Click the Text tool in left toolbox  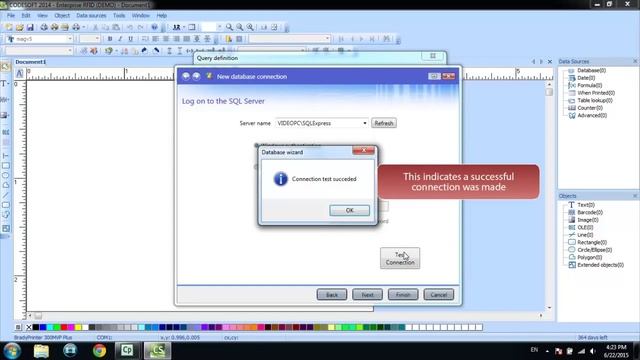[5, 83]
